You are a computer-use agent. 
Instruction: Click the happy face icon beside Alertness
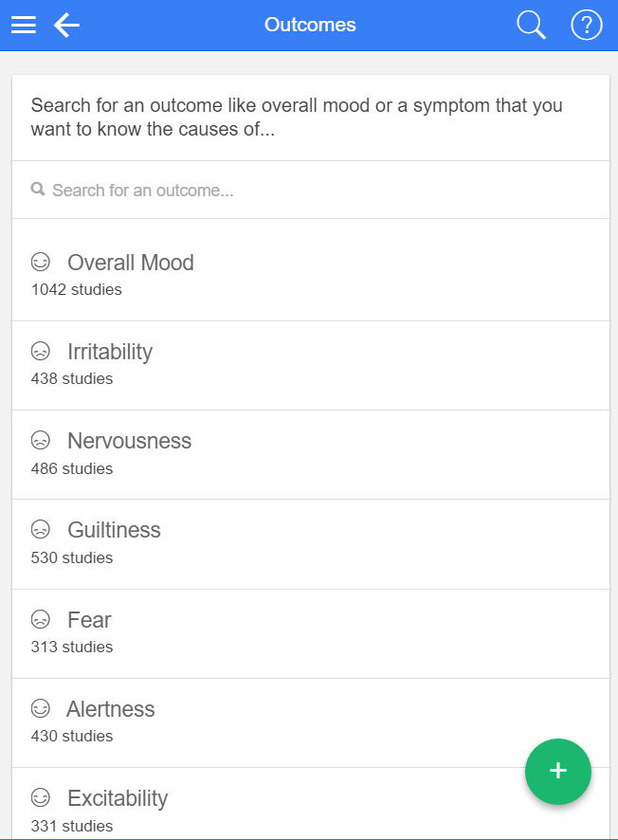pyautogui.click(x=40, y=709)
